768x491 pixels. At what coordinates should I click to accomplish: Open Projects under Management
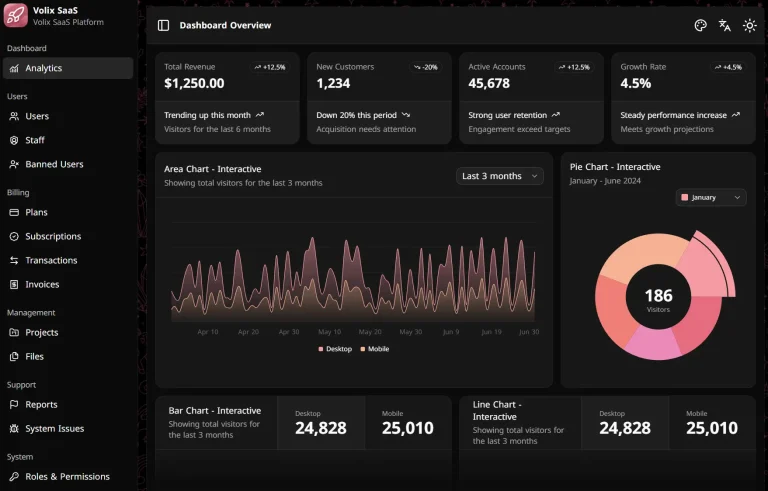(68, 333)
